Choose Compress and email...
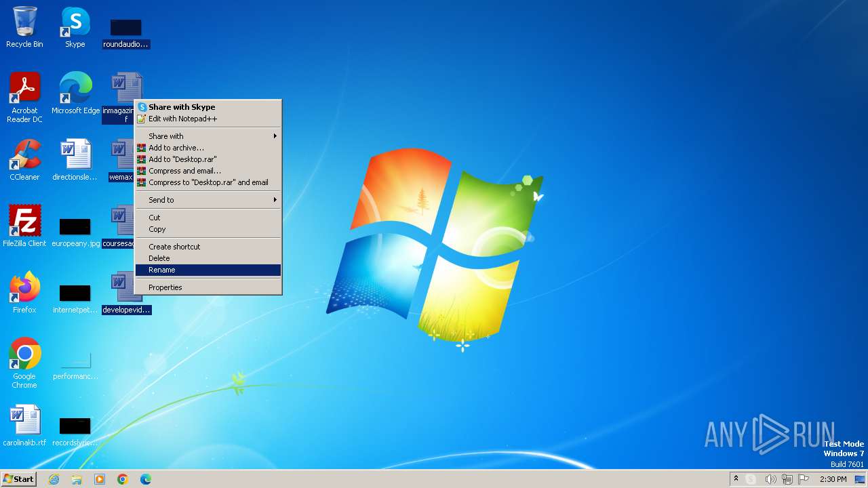 pyautogui.click(x=208, y=171)
